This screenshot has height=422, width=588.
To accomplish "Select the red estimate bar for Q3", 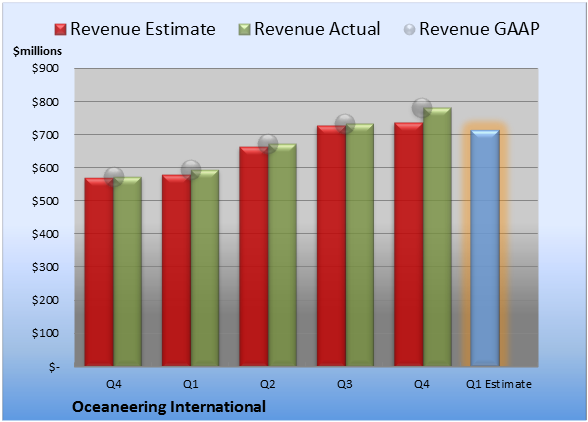I will pos(331,246).
